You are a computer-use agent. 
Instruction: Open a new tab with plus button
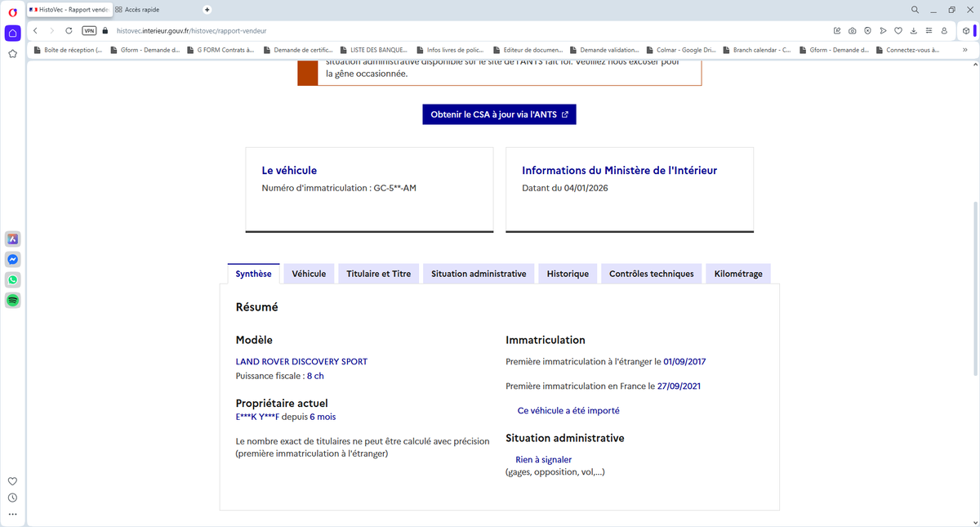click(207, 9)
